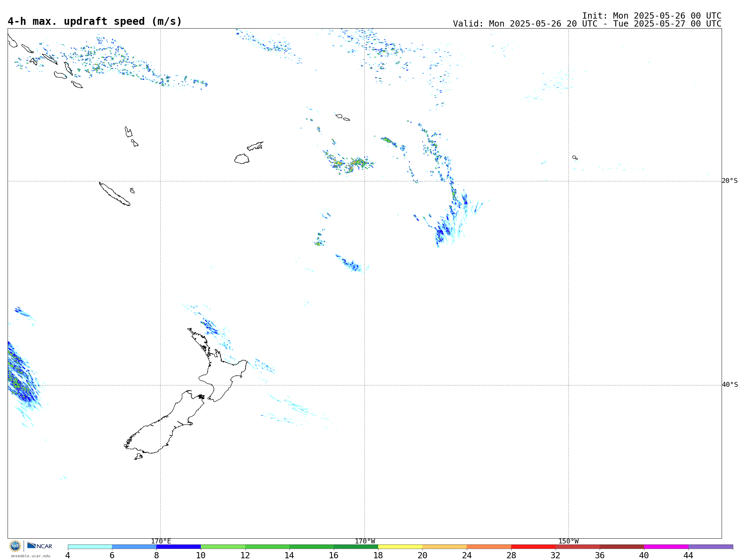
Task: Click the light blue 6–8 colorbar segment
Action: pos(134,547)
